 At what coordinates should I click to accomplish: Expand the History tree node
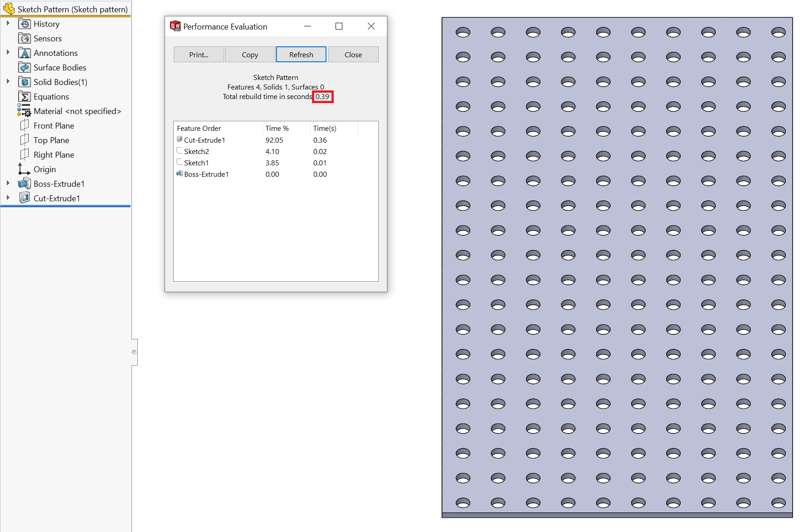pos(8,23)
